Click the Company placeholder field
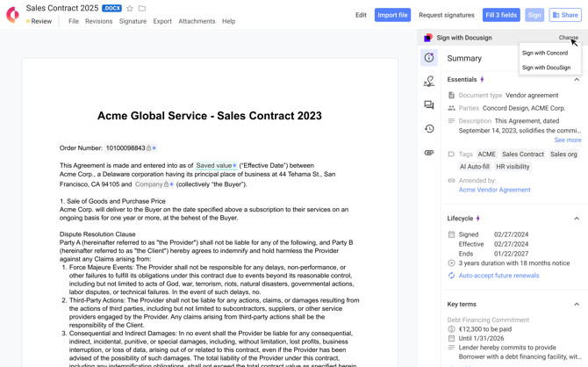The height and width of the screenshot is (367, 588). pos(154,184)
